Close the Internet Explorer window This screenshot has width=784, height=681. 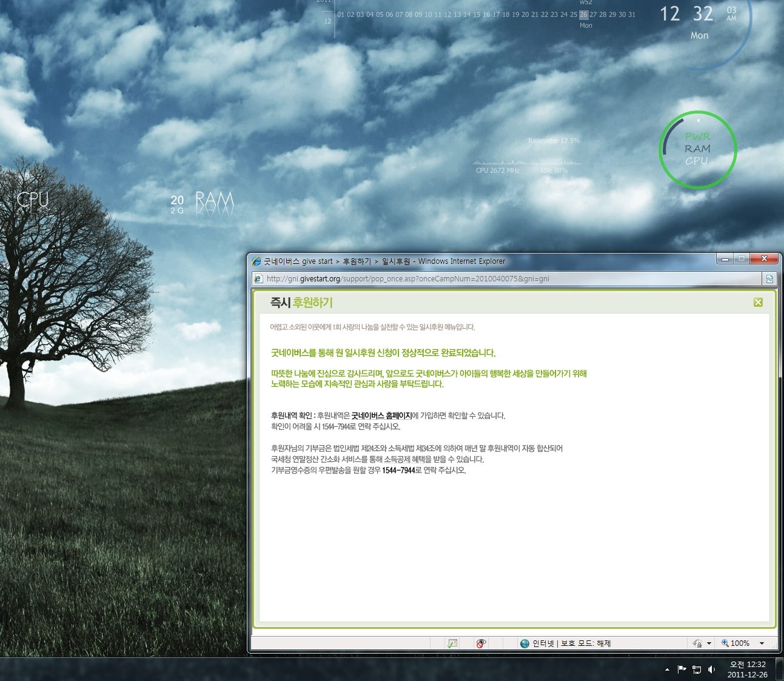coord(764,259)
